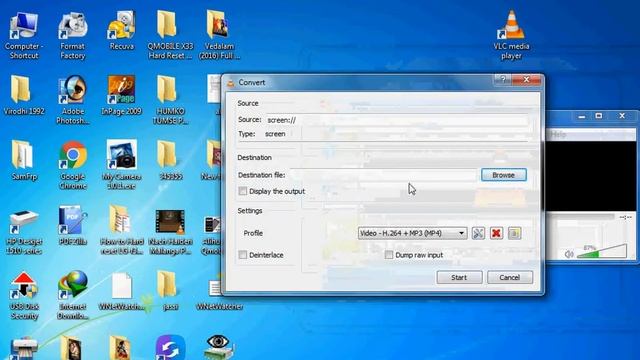The image size is (640, 360).
Task: Select the My Camera 001.exe icon
Action: (x=121, y=165)
